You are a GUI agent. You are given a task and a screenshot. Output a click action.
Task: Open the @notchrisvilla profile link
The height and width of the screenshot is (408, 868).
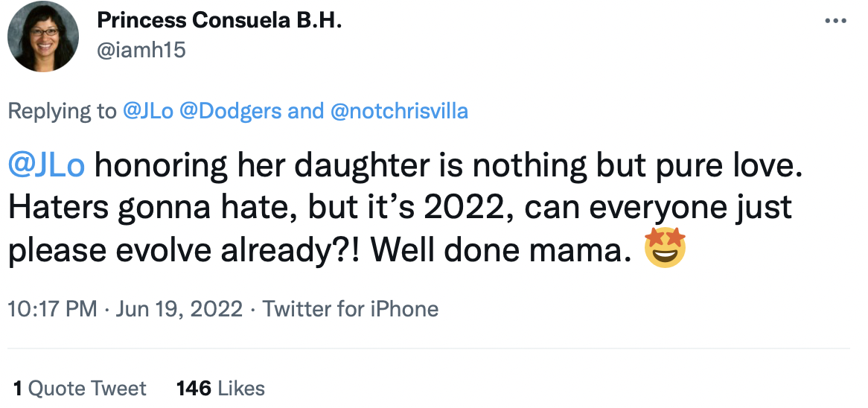tap(398, 112)
